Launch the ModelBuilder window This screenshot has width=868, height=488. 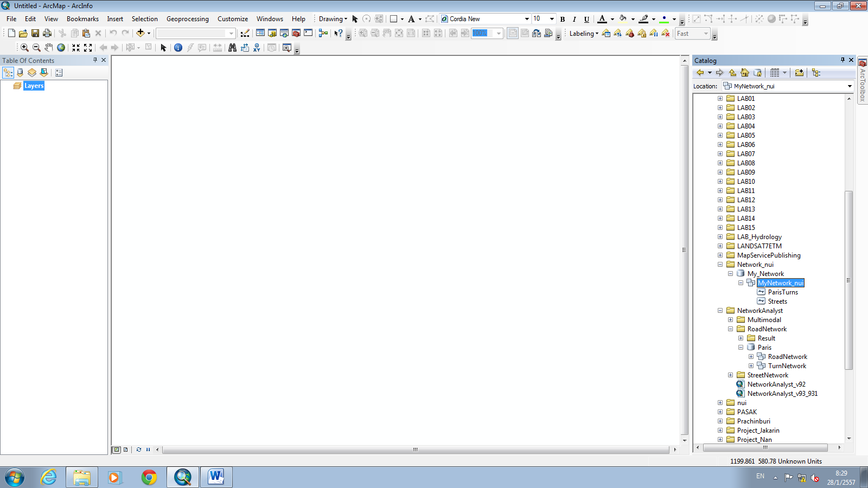323,33
